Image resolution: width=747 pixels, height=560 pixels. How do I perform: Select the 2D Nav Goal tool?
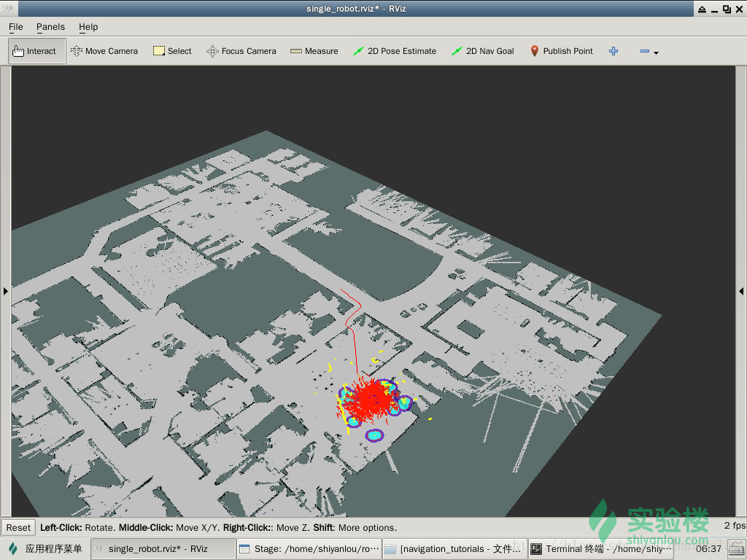[483, 51]
